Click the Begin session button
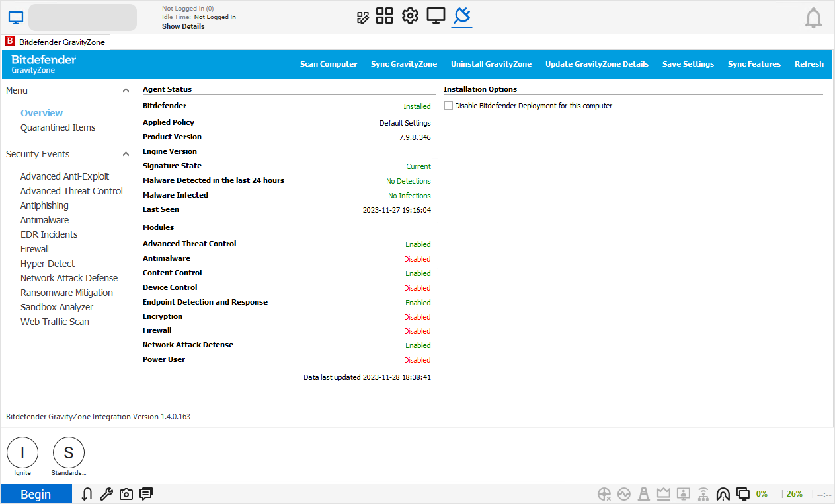The height and width of the screenshot is (504, 835). tap(36, 493)
